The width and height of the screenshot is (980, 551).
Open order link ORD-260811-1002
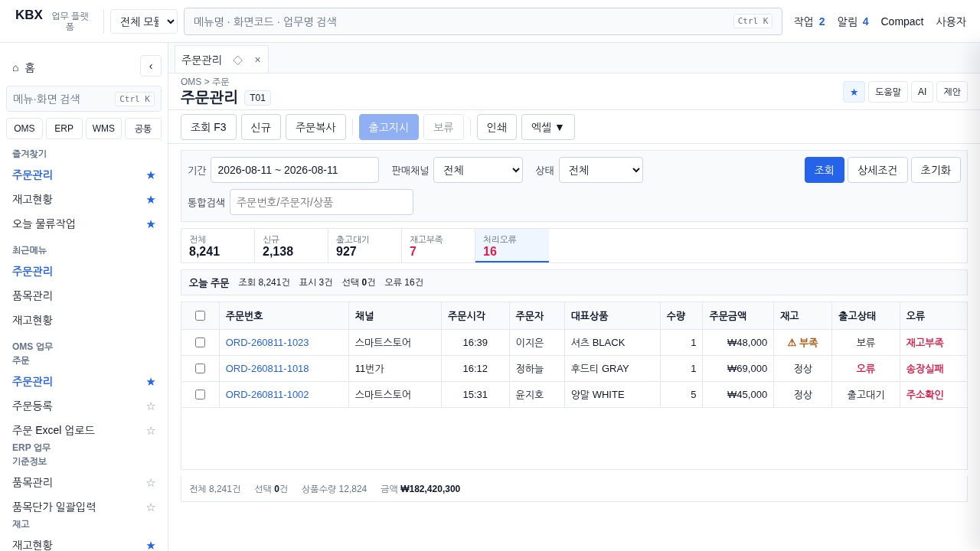coord(267,394)
